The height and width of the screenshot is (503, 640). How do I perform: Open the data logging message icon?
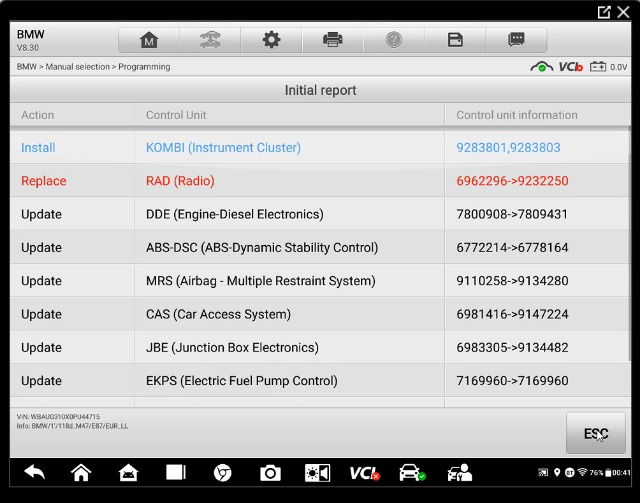pyautogui.click(x=516, y=40)
